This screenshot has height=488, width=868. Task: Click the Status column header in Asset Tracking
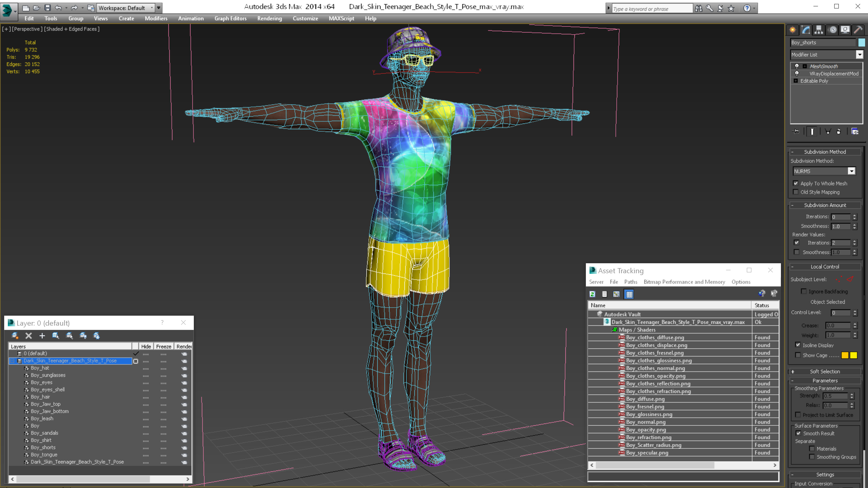pyautogui.click(x=765, y=305)
